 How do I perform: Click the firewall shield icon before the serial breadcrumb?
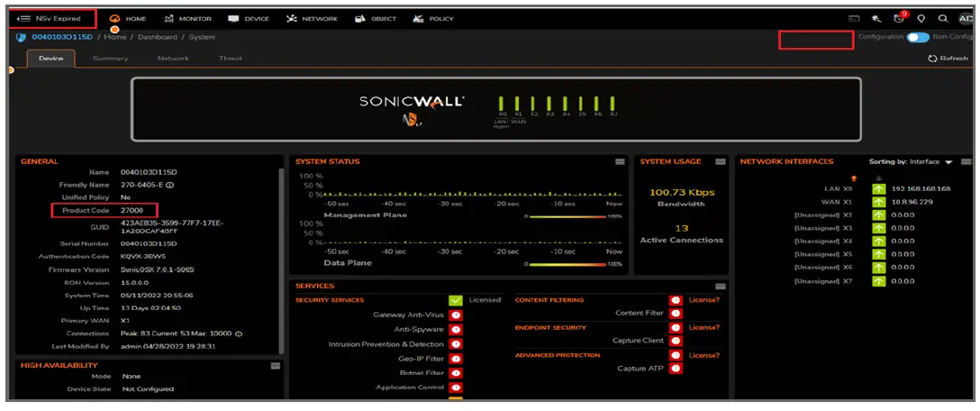(x=21, y=38)
